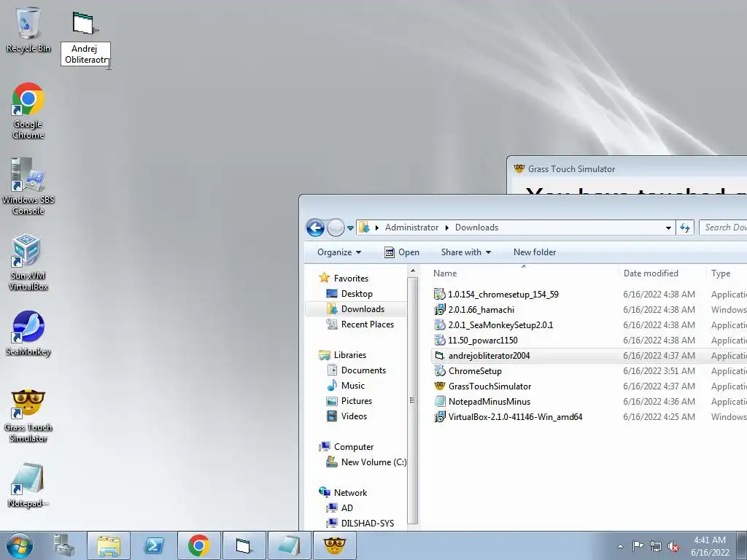Switch to Andrej Obliterator taskbar button
Viewport: 747px width, 560px height.
pos(244,545)
